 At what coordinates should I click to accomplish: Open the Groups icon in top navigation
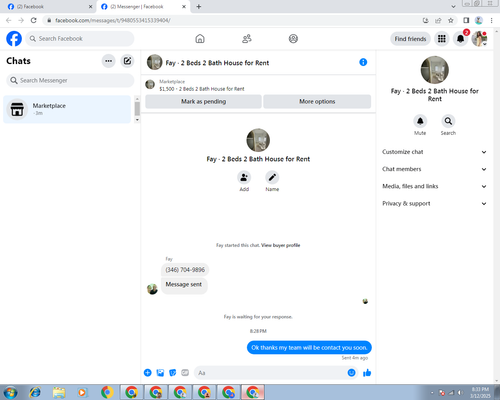(293, 39)
